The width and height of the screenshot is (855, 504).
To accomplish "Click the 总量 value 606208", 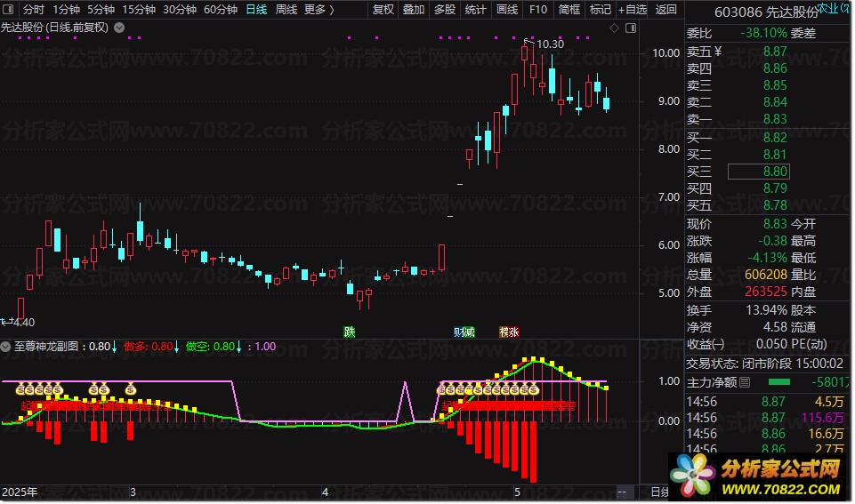I will point(766,275).
